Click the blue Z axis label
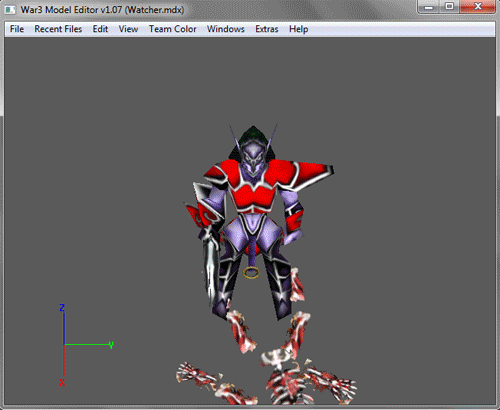This screenshot has width=500, height=410. [x=62, y=307]
